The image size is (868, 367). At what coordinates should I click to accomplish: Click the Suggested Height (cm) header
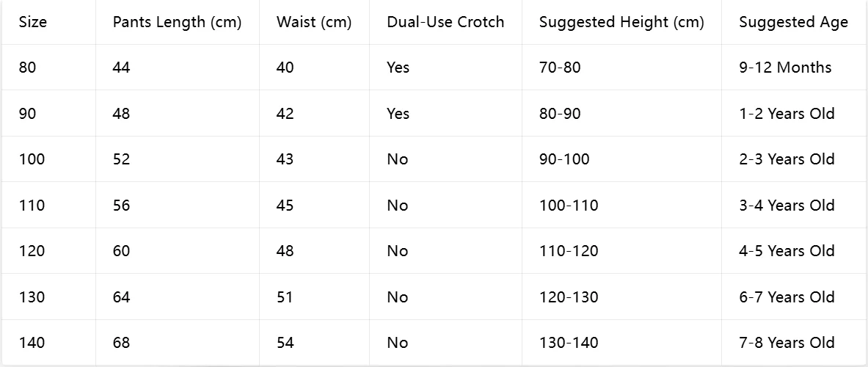(x=621, y=22)
